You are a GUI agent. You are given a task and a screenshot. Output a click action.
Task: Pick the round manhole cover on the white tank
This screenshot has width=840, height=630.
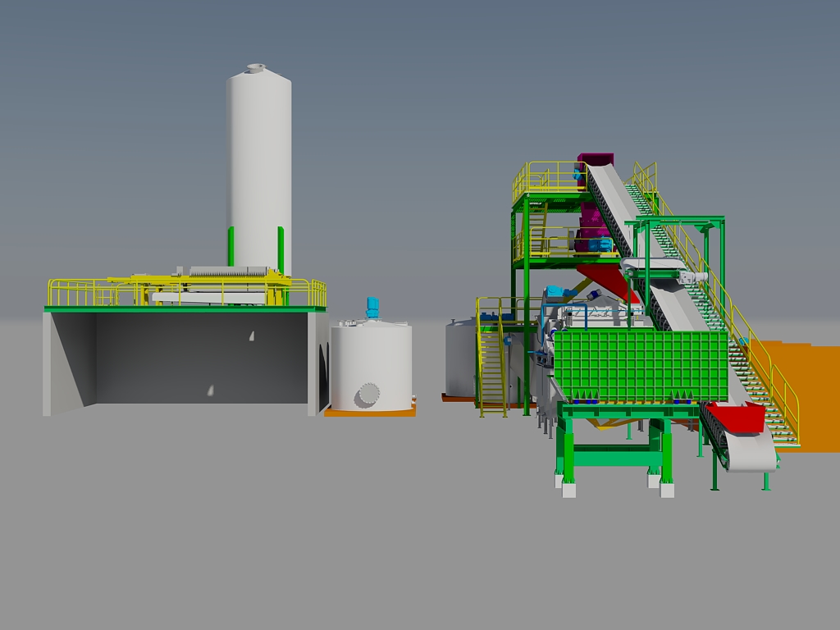point(369,394)
